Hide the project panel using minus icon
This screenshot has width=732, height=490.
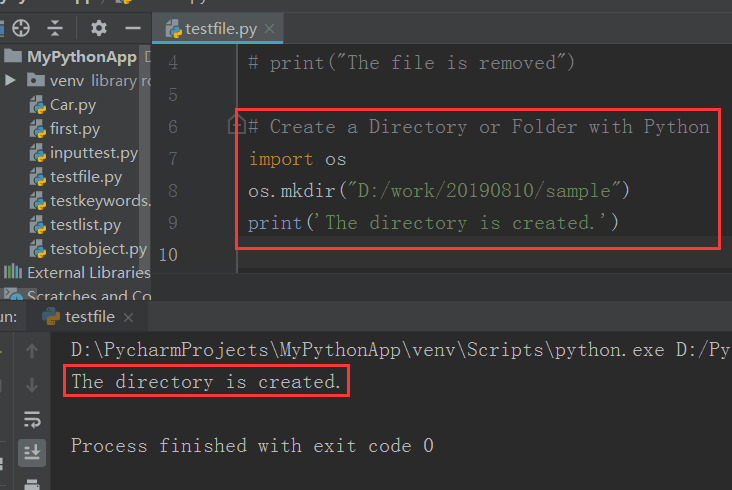pyautogui.click(x=133, y=28)
